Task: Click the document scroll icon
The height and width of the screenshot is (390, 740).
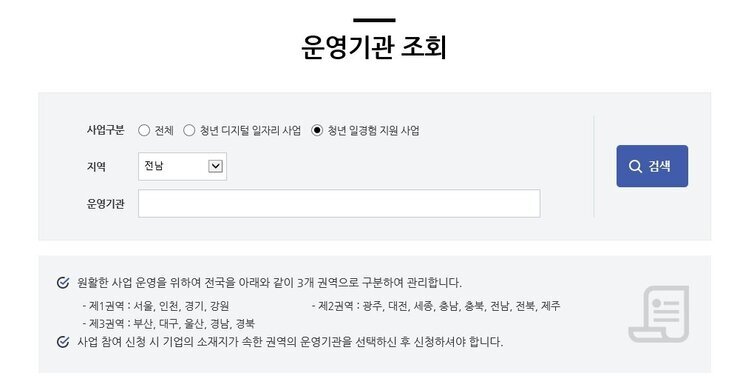Action: tap(659, 314)
